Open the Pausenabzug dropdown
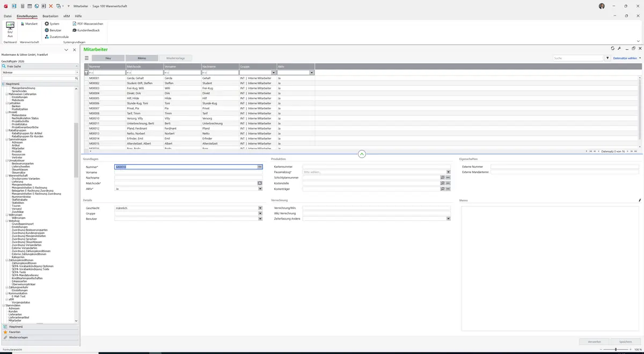The image size is (644, 354). tap(448, 172)
